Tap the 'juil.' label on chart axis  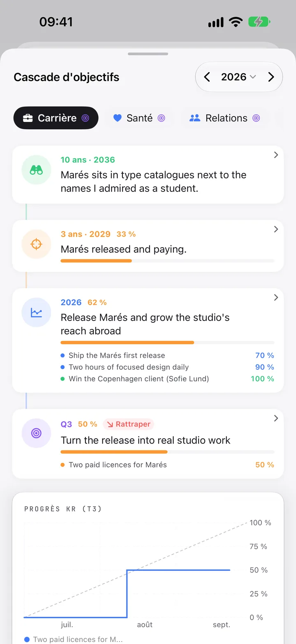tap(67, 625)
